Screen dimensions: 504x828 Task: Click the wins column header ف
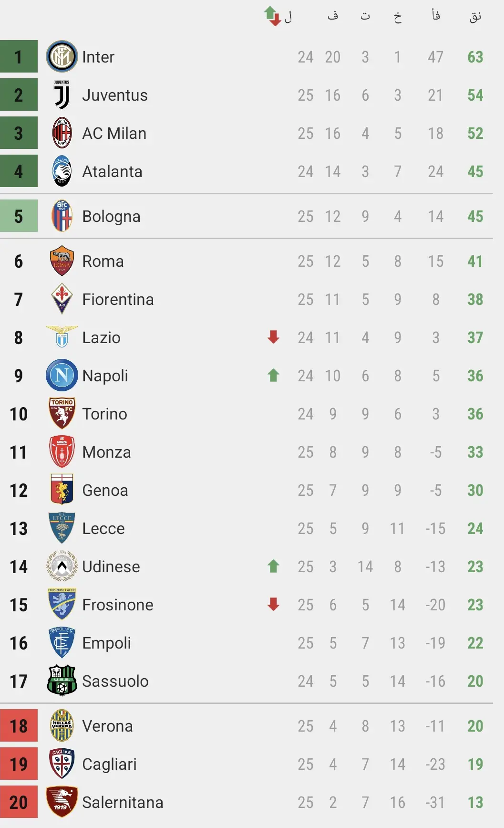(333, 15)
